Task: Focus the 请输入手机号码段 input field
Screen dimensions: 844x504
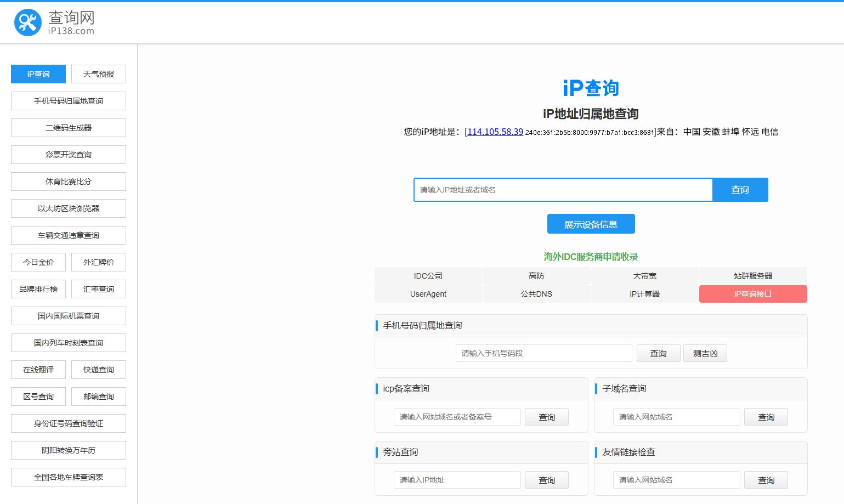Action: coord(544,353)
